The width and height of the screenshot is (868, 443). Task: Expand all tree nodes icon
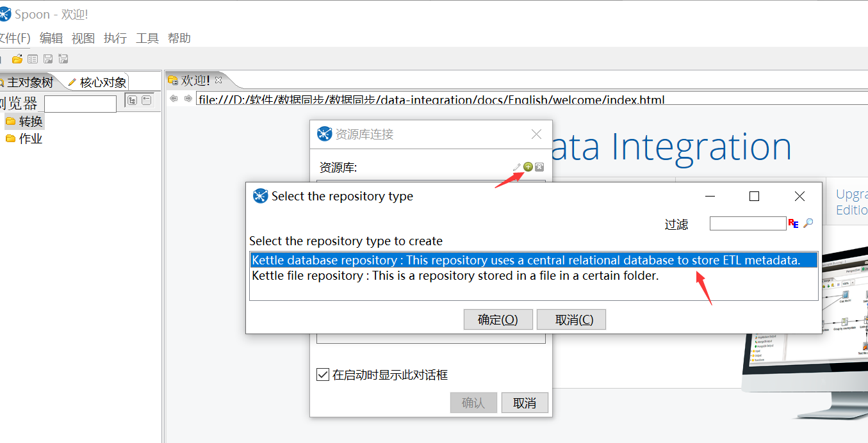point(132,100)
